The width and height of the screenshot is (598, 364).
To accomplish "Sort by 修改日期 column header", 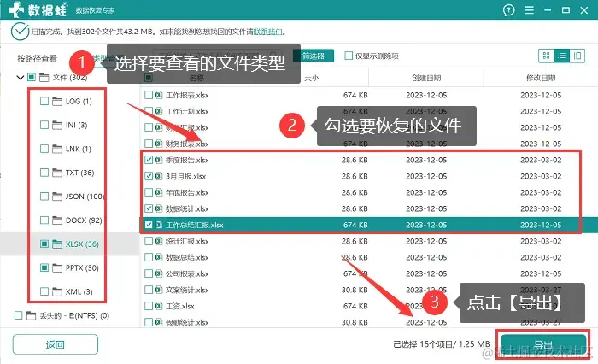I will (541, 78).
